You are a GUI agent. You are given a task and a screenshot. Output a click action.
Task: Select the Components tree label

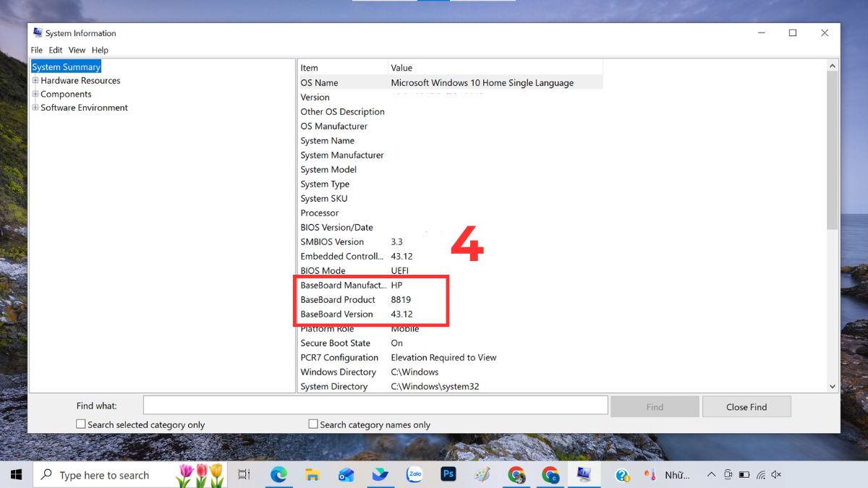click(66, 94)
